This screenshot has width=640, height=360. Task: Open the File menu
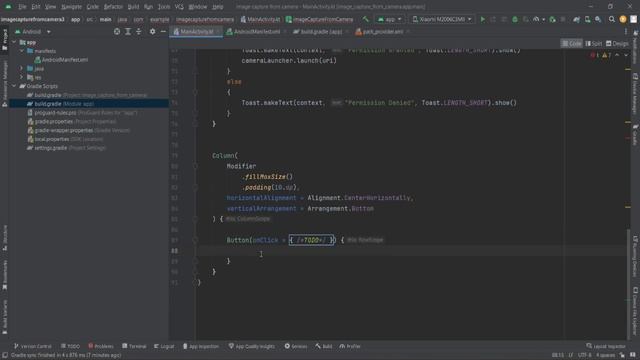pyautogui.click(x=22, y=7)
